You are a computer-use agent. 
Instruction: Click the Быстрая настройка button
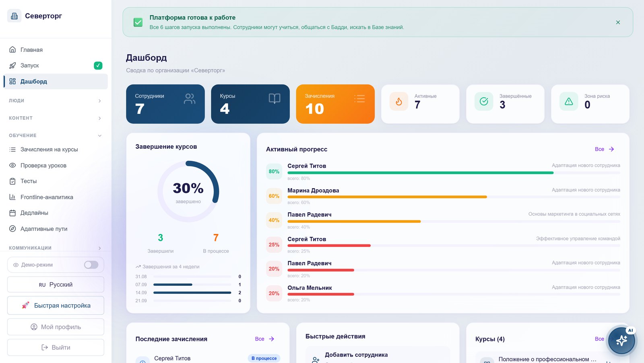56,306
